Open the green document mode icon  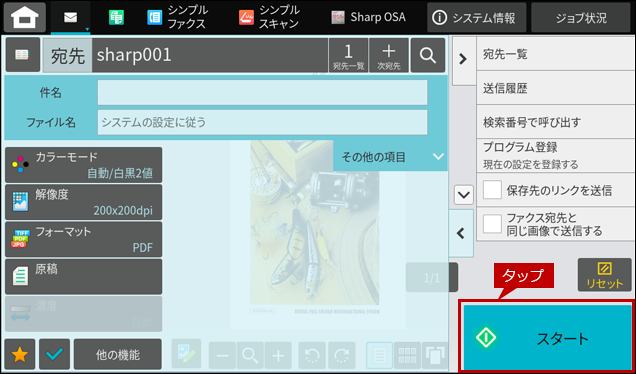coord(116,17)
